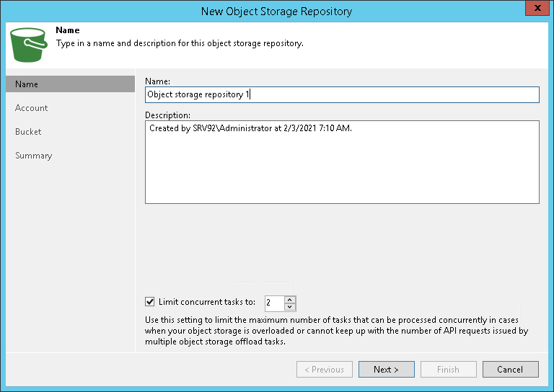Focus the Description text box

pos(342,162)
